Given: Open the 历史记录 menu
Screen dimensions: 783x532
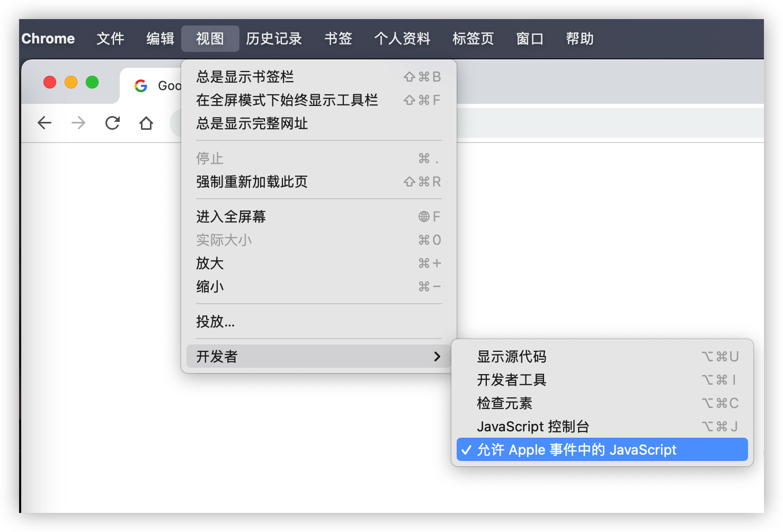Looking at the screenshot, I should pyautogui.click(x=273, y=39).
